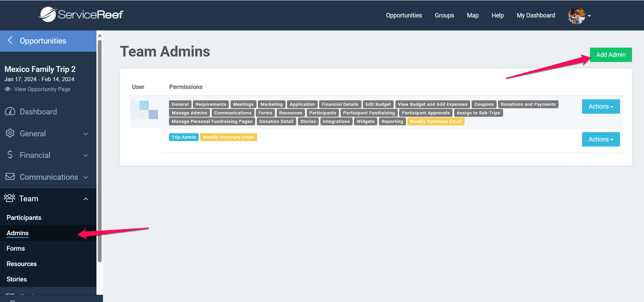Click the sidebar scroll up arrow

pyautogui.click(x=100, y=35)
